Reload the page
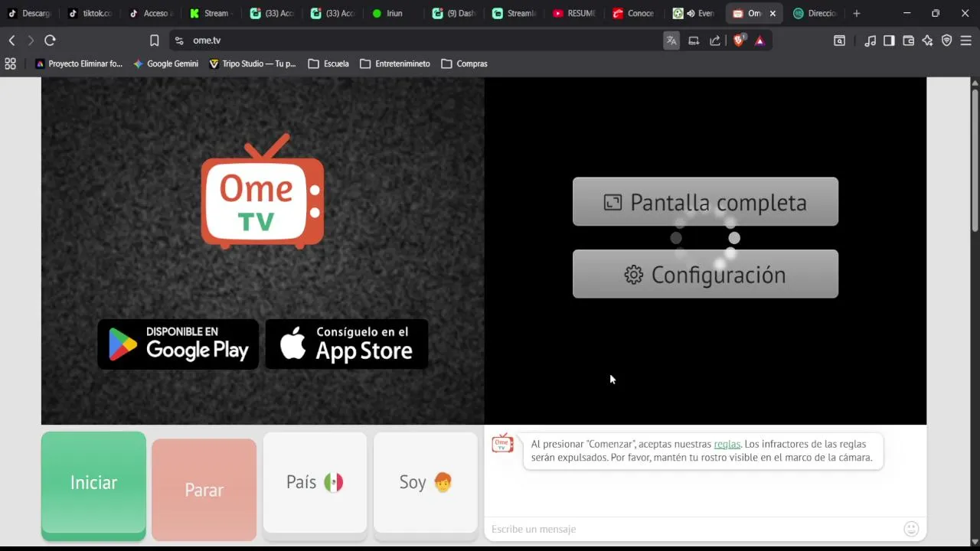Image resolution: width=980 pixels, height=551 pixels. click(50, 41)
